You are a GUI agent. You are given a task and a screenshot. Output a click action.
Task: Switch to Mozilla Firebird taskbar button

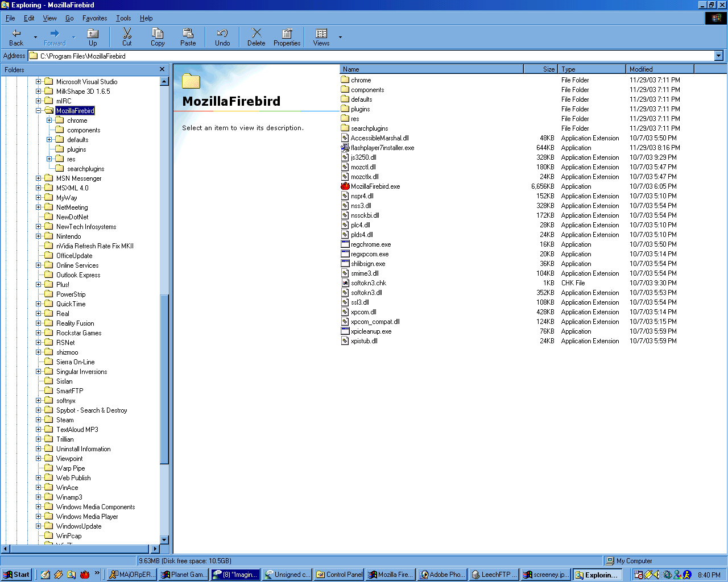tap(391, 575)
